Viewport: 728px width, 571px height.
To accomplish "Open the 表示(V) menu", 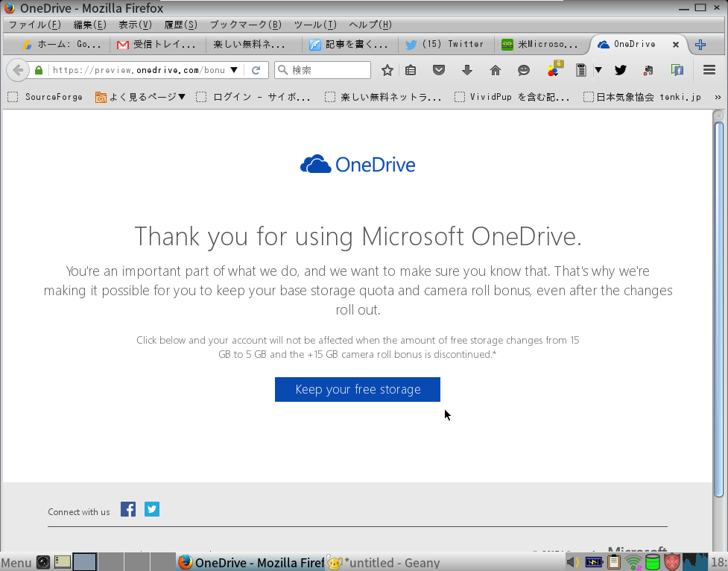I will [135, 25].
